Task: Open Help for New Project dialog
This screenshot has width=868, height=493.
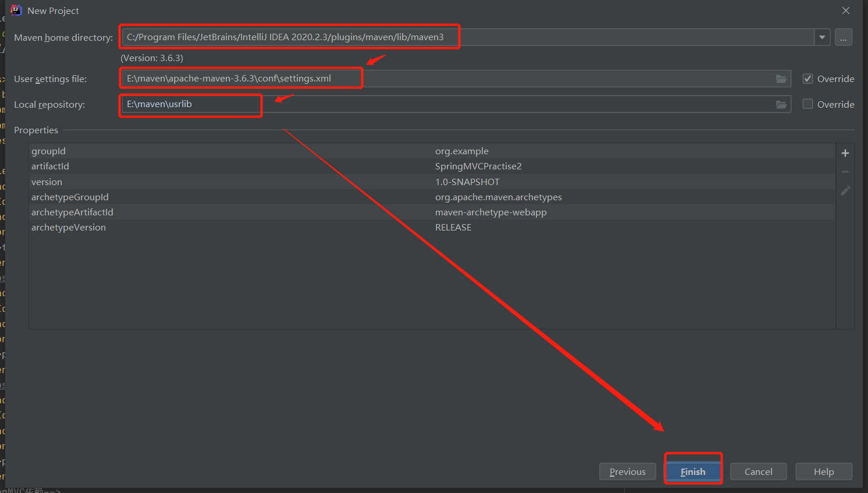Action: tap(824, 471)
